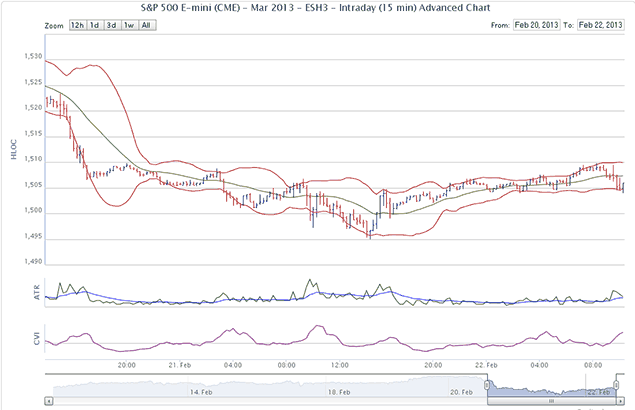
Task: Click the 18. Feb label in navigator
Action: [339, 392]
